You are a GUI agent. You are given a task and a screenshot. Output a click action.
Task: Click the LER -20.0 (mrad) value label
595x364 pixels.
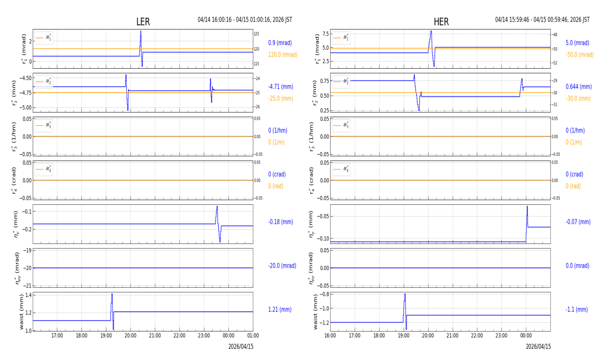[282, 266]
